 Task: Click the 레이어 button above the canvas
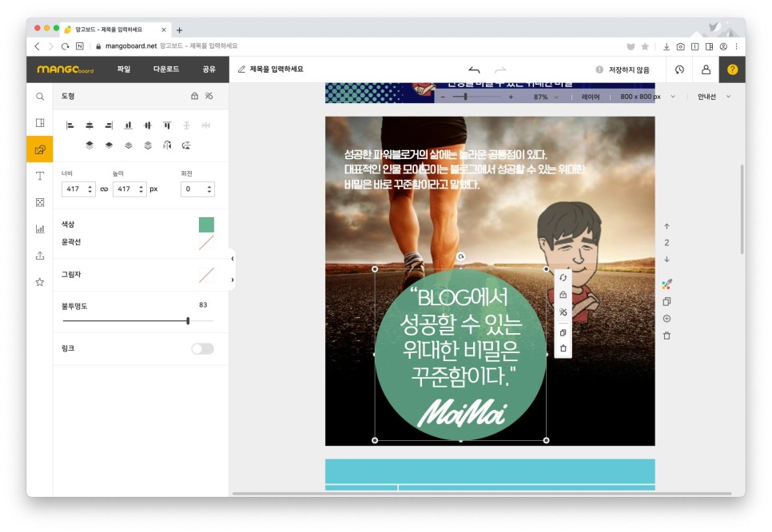(x=589, y=97)
